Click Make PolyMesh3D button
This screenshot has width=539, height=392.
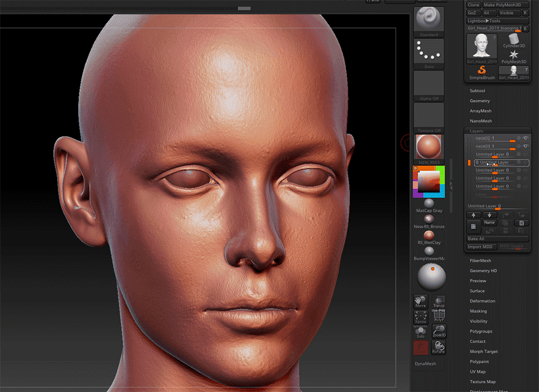pyautogui.click(x=505, y=5)
